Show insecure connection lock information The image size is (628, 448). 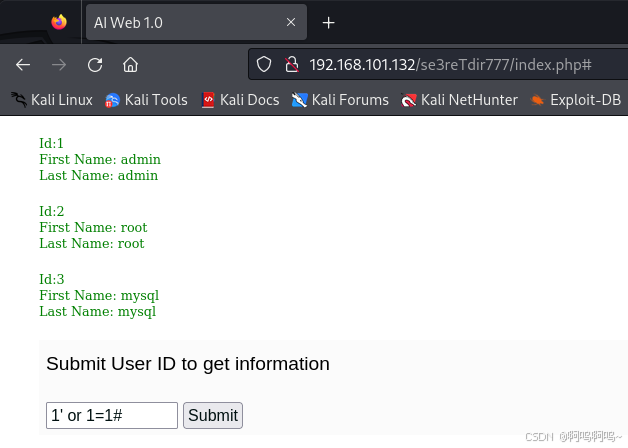292,64
